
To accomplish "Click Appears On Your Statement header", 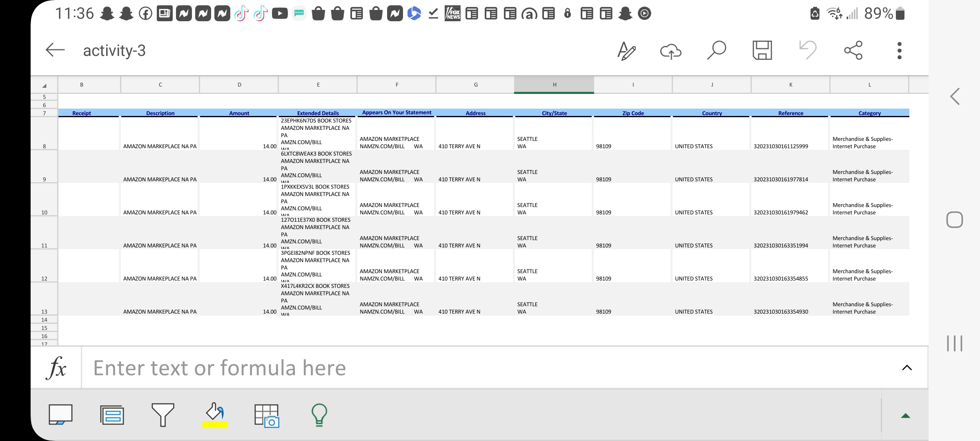I will point(397,113).
